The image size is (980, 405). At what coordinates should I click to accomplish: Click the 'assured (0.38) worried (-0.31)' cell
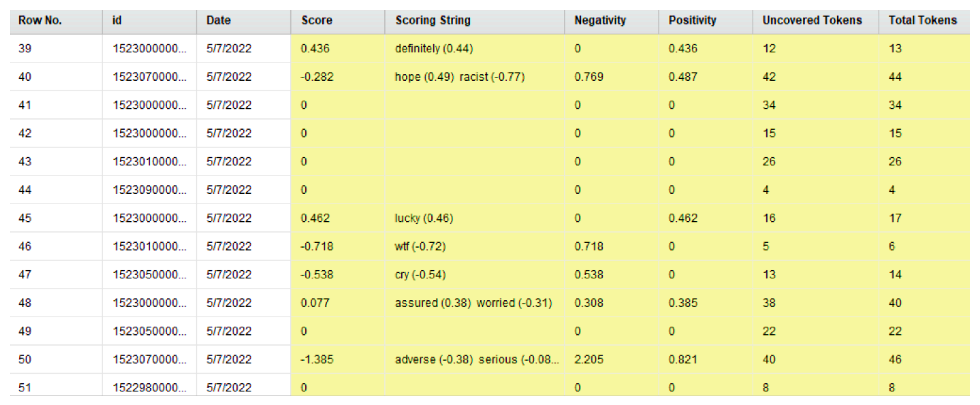(473, 303)
